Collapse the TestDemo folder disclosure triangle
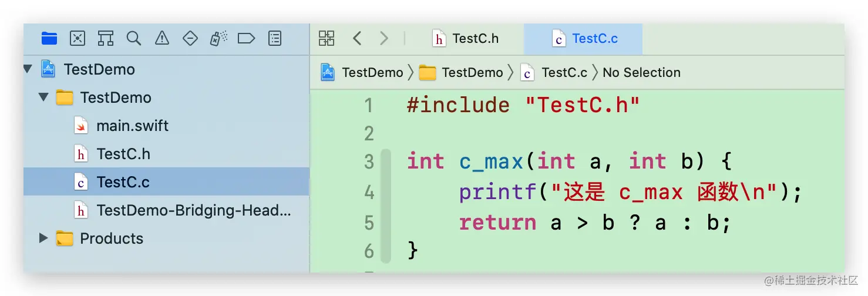The width and height of the screenshot is (868, 296). (43, 97)
